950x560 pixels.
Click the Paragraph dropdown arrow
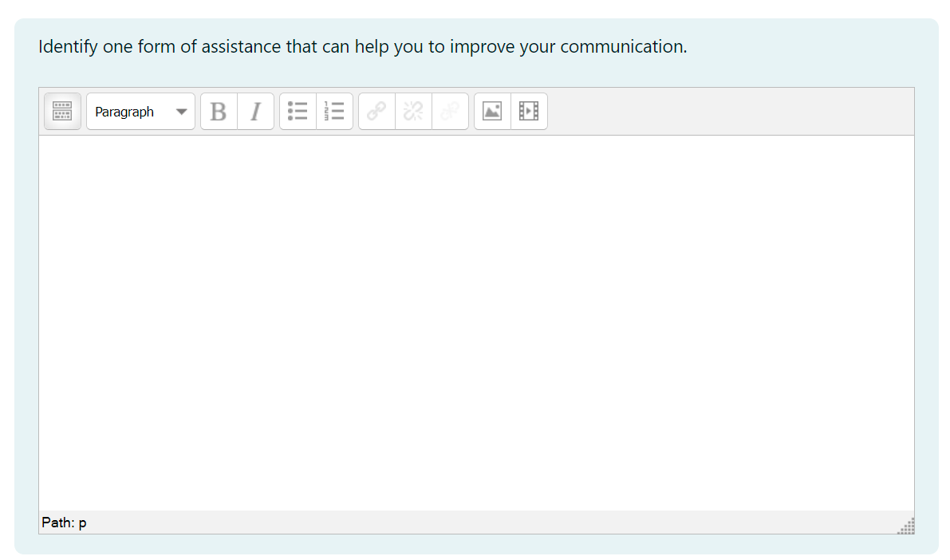(182, 111)
